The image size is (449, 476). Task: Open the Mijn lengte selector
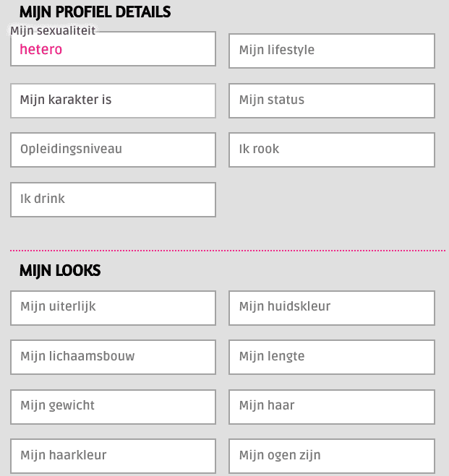coord(332,357)
